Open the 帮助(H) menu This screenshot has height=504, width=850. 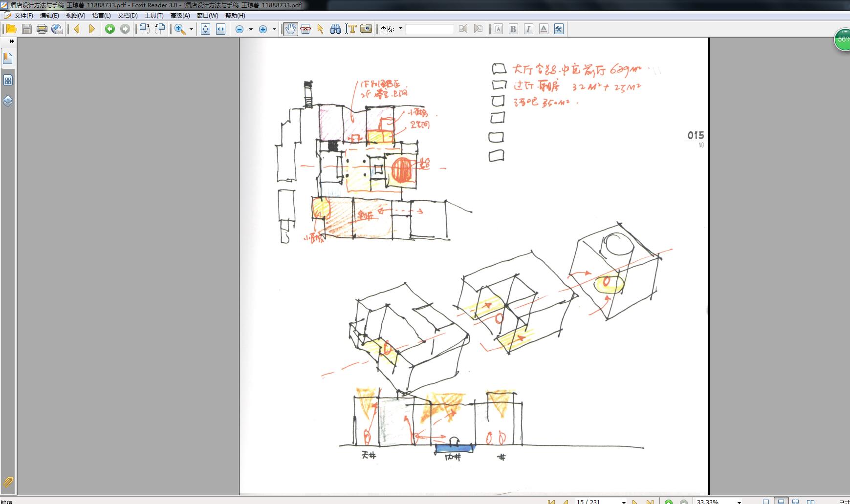coord(235,16)
